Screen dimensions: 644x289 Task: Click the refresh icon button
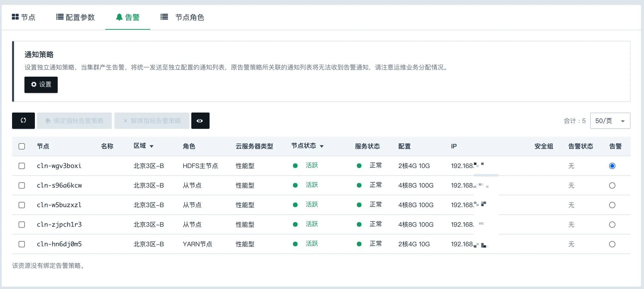pyautogui.click(x=23, y=121)
